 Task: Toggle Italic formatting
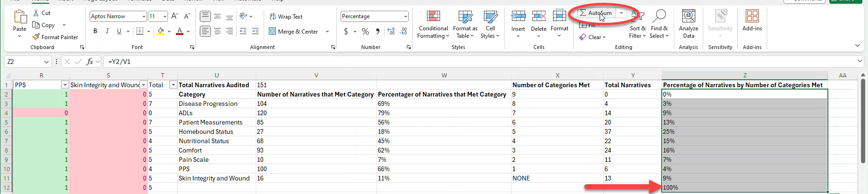coord(107,31)
